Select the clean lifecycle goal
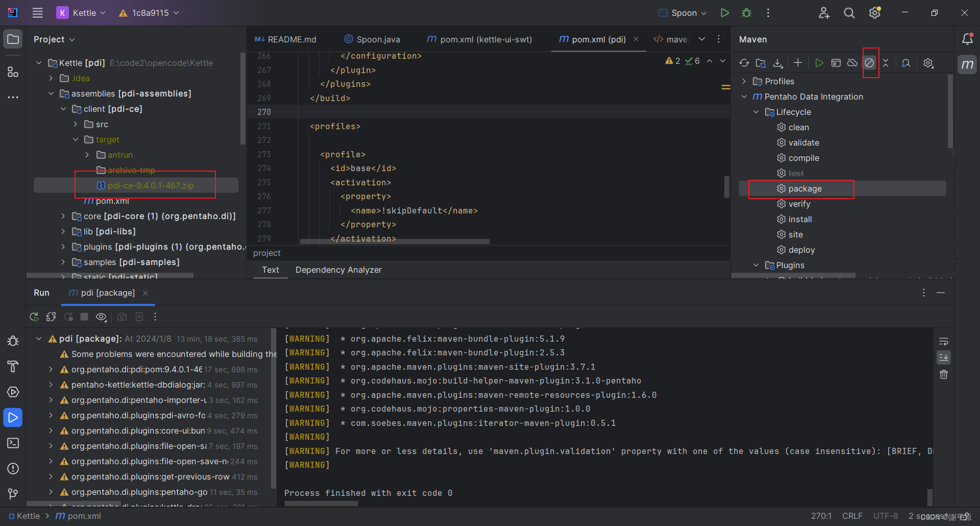980x526 pixels. 798,127
